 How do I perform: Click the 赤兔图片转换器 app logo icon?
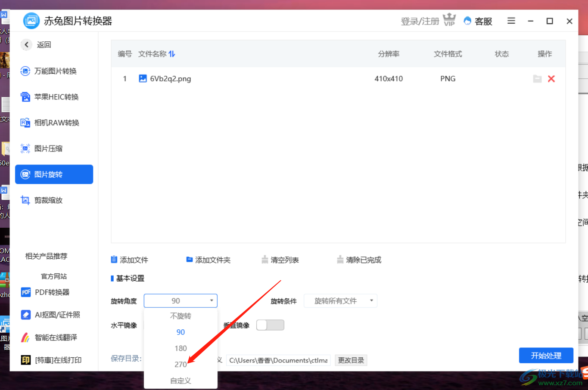pyautogui.click(x=31, y=21)
